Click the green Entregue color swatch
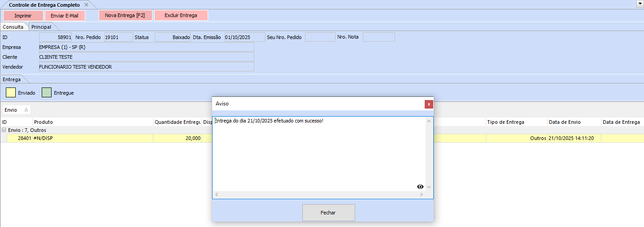Screen dimensions: 644x227 click(47, 93)
